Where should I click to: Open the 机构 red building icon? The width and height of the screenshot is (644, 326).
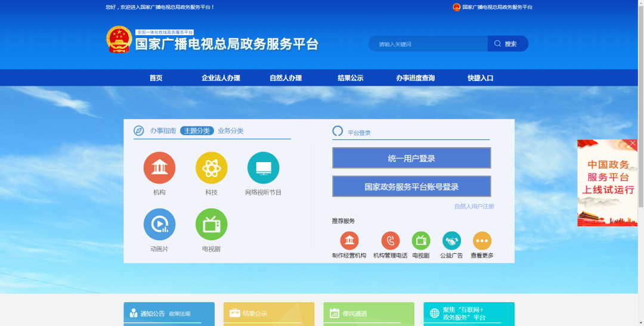(x=159, y=168)
